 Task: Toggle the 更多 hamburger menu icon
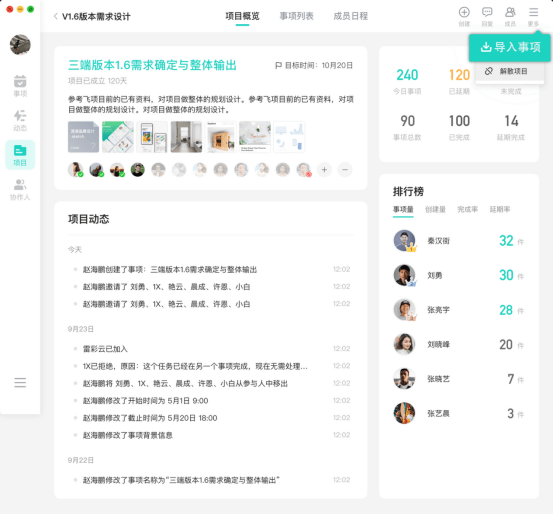click(x=533, y=16)
